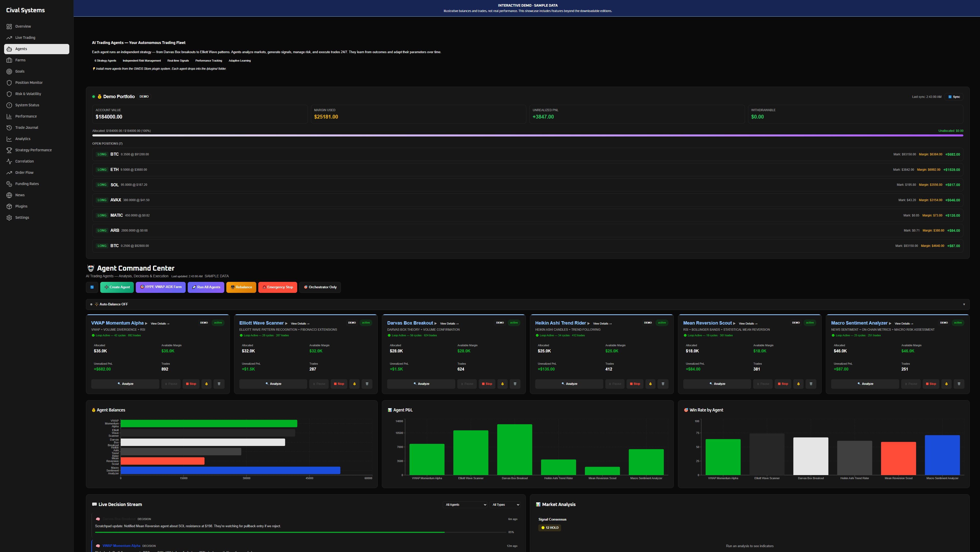Click the ETH long position row

[x=528, y=169]
